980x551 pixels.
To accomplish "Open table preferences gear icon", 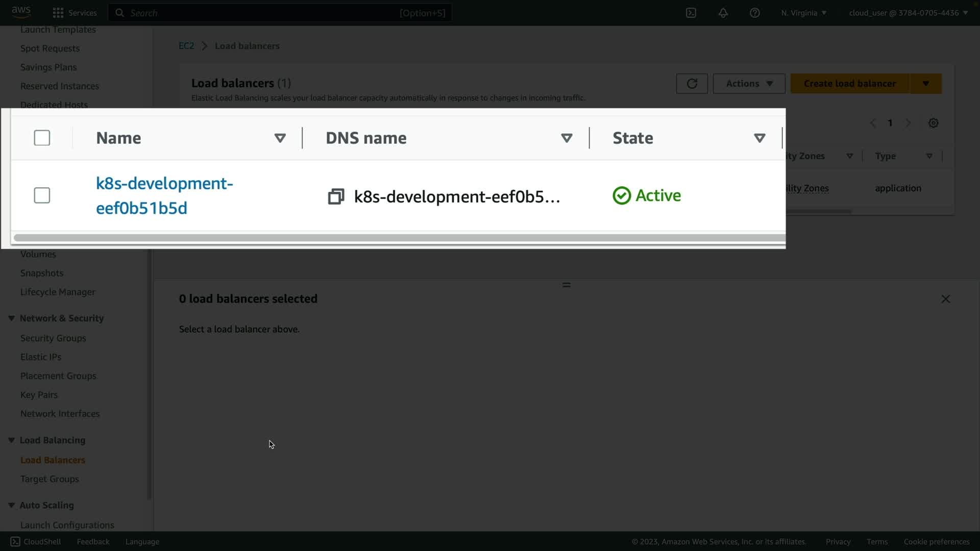I will pyautogui.click(x=933, y=123).
